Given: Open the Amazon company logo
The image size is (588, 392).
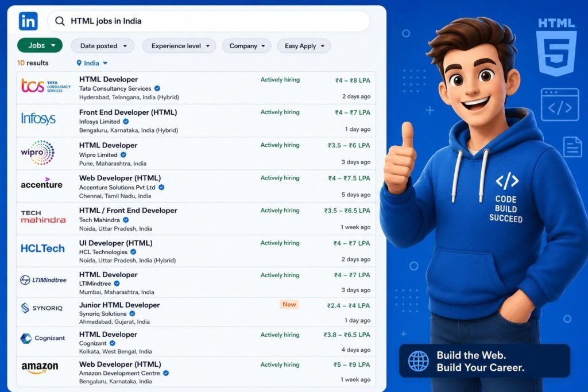Looking at the screenshot, I should coord(40,367).
